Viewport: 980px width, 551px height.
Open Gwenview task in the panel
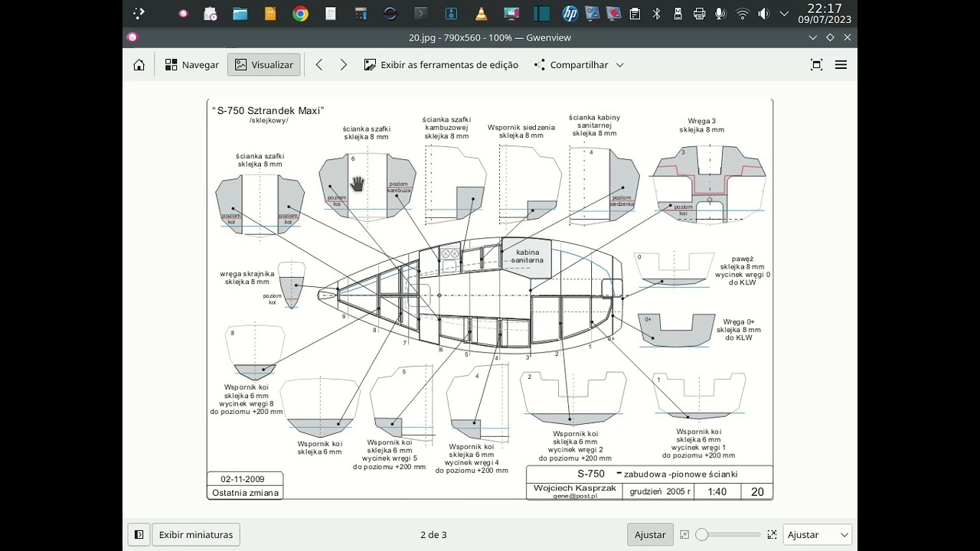coord(184,13)
